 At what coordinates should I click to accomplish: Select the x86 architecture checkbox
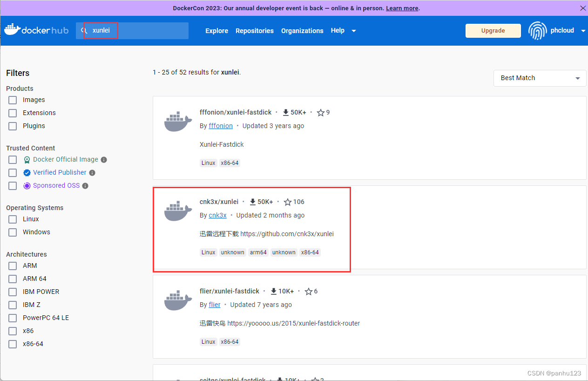point(13,331)
